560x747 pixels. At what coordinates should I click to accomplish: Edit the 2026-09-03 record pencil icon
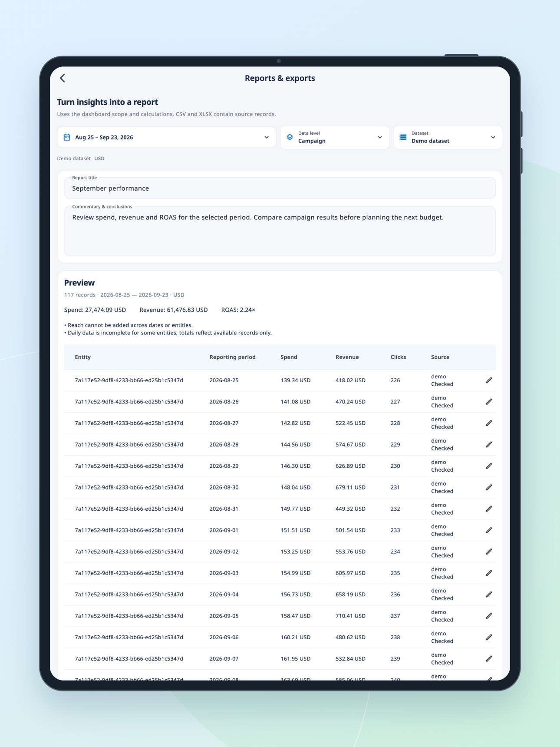coord(489,573)
